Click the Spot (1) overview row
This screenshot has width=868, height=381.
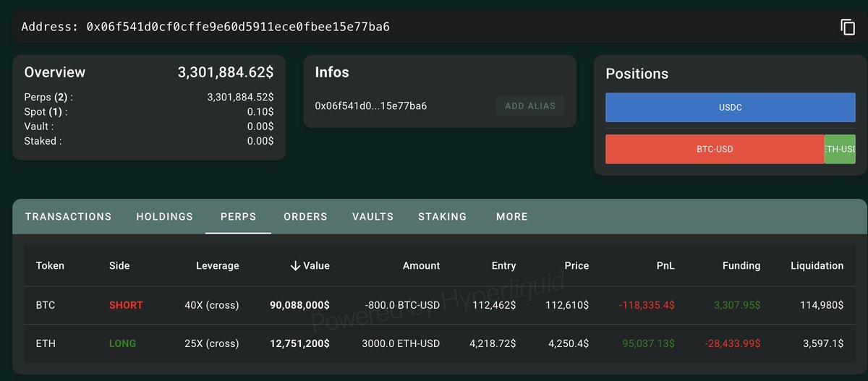click(149, 112)
